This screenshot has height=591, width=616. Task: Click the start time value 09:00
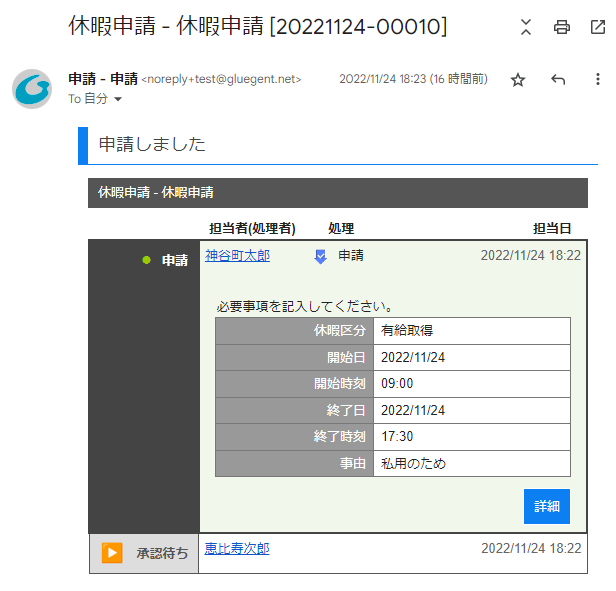[472, 384]
